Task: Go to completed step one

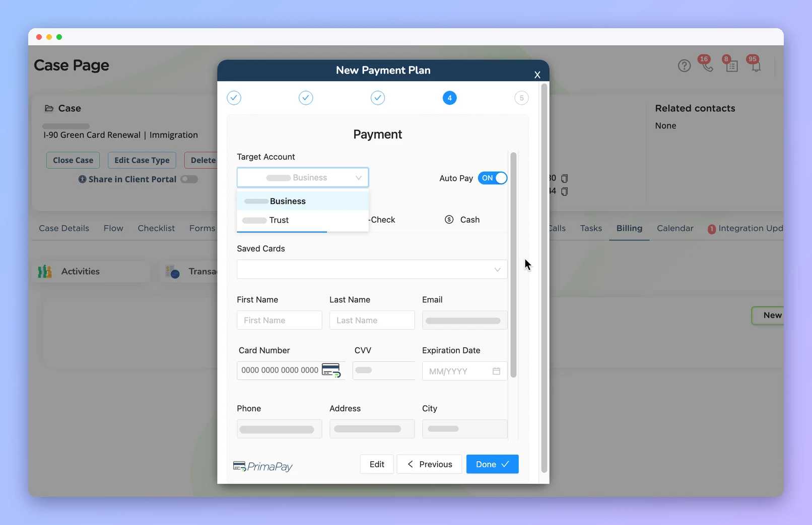Action: point(234,98)
